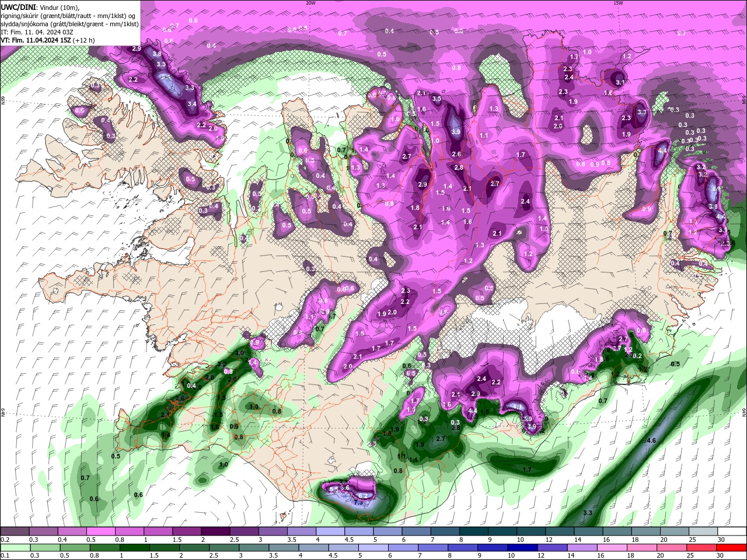Viewport: 747px width, 560px height.
Task: Choose the dark purple 2 swatch, upper legend row
Action: coord(215,531)
